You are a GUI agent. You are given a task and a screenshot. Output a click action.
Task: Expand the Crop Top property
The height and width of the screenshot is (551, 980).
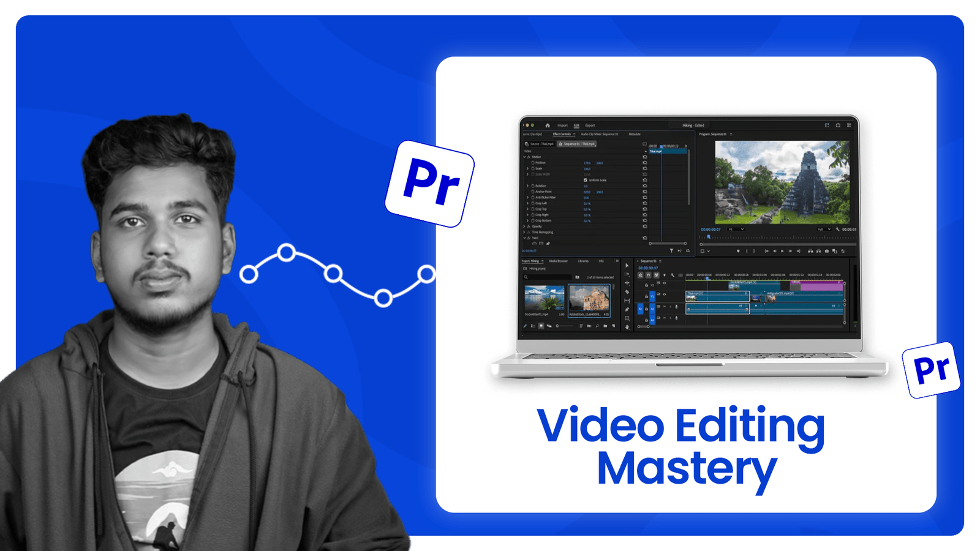(x=527, y=209)
